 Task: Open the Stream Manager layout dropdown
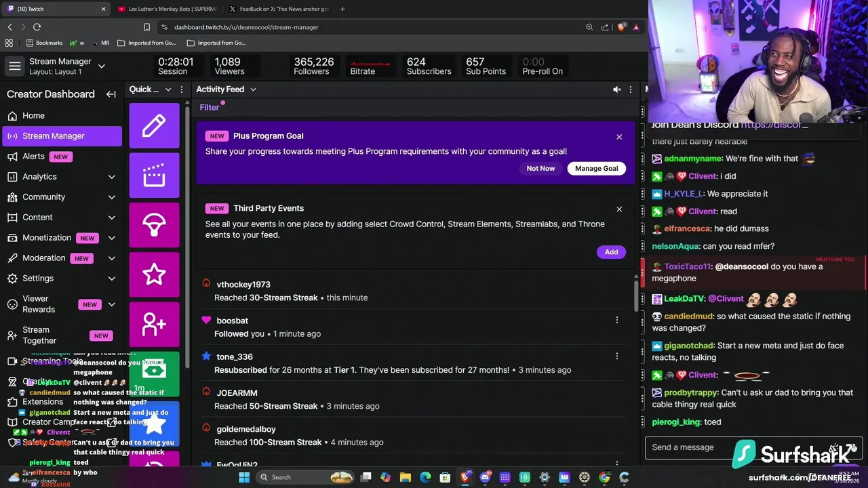tap(102, 66)
